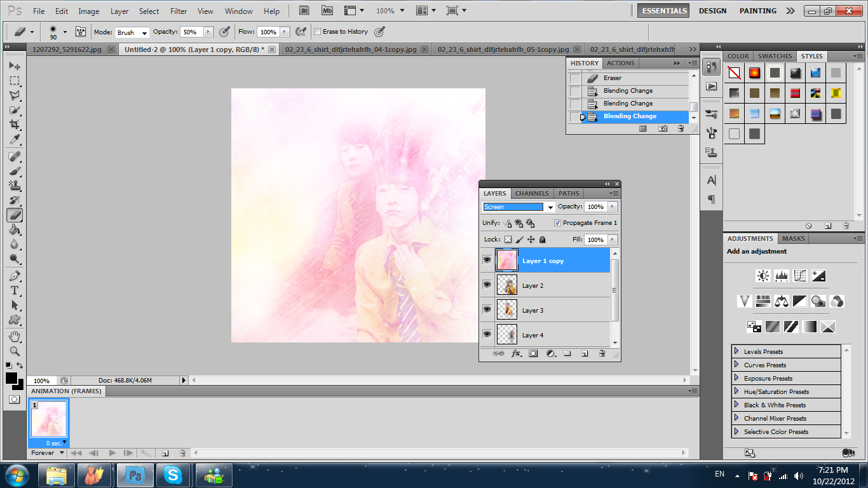Image resolution: width=868 pixels, height=488 pixels.
Task: Select the Lasso tool
Action: click(x=15, y=95)
